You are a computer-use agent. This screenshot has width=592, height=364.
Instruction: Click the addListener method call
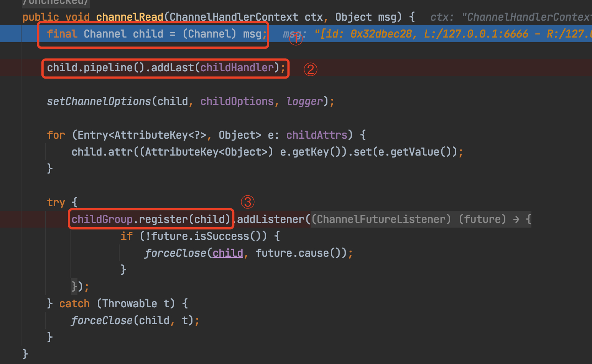[271, 220]
